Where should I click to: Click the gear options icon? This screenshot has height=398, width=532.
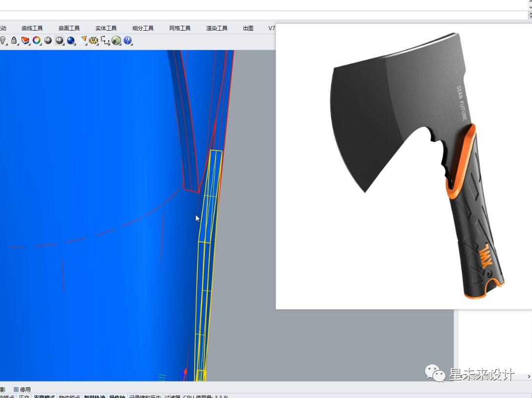click(x=93, y=40)
